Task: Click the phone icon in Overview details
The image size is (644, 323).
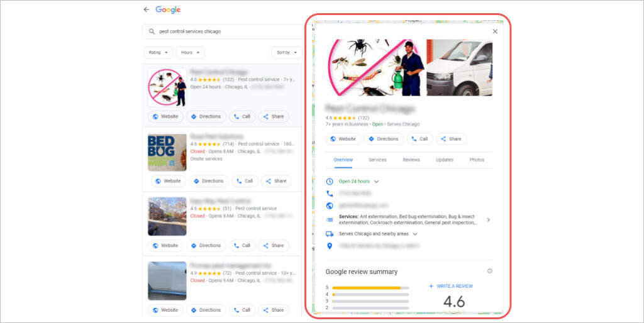Action: [330, 194]
